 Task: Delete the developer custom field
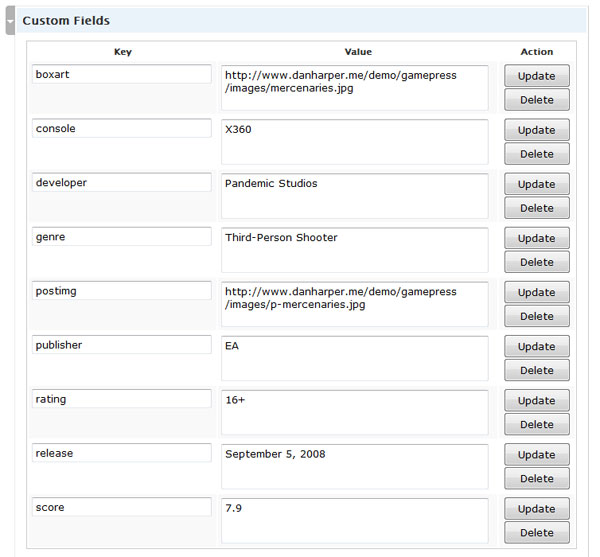[x=536, y=208]
